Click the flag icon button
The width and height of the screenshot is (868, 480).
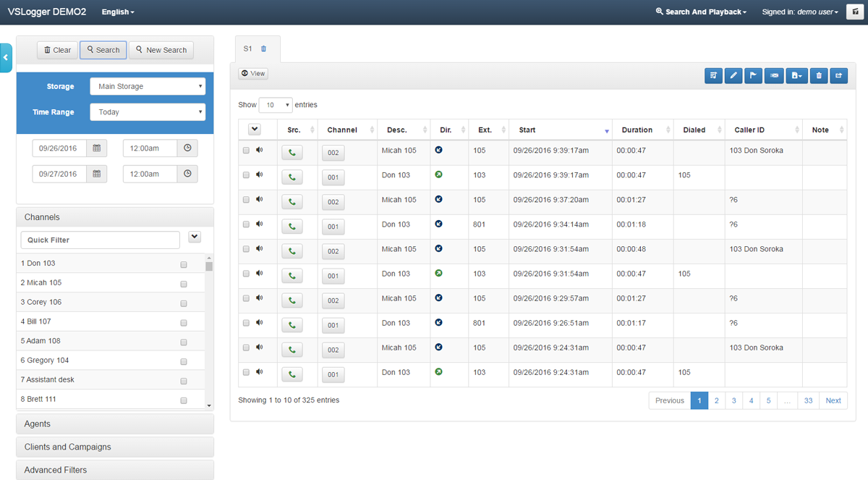[753, 75]
